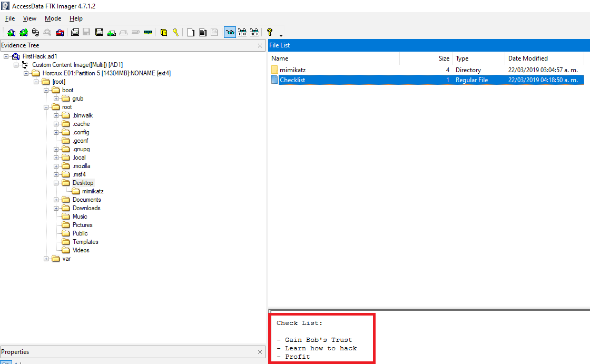This screenshot has width=590, height=364.
Task: Switch preview to TEXT view mode
Action: [242, 32]
